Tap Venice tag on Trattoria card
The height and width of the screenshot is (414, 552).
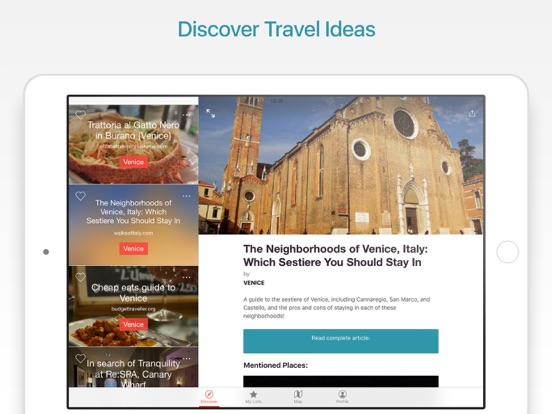click(x=133, y=162)
